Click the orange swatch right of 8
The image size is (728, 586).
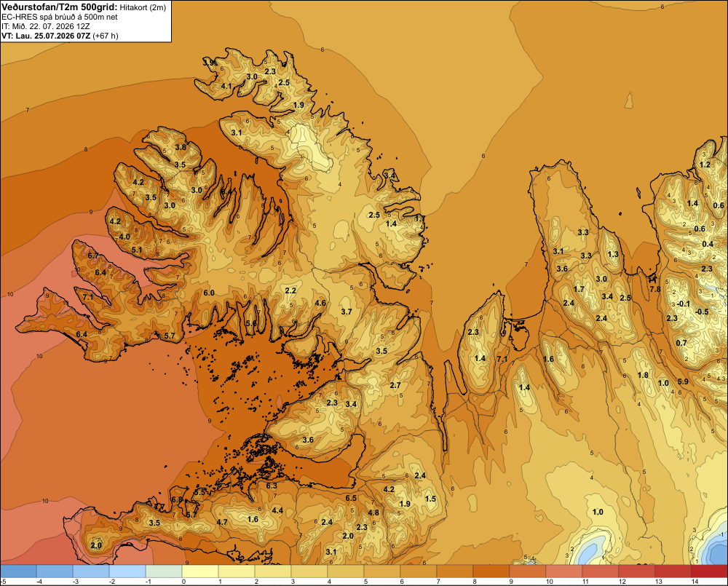coord(491,571)
